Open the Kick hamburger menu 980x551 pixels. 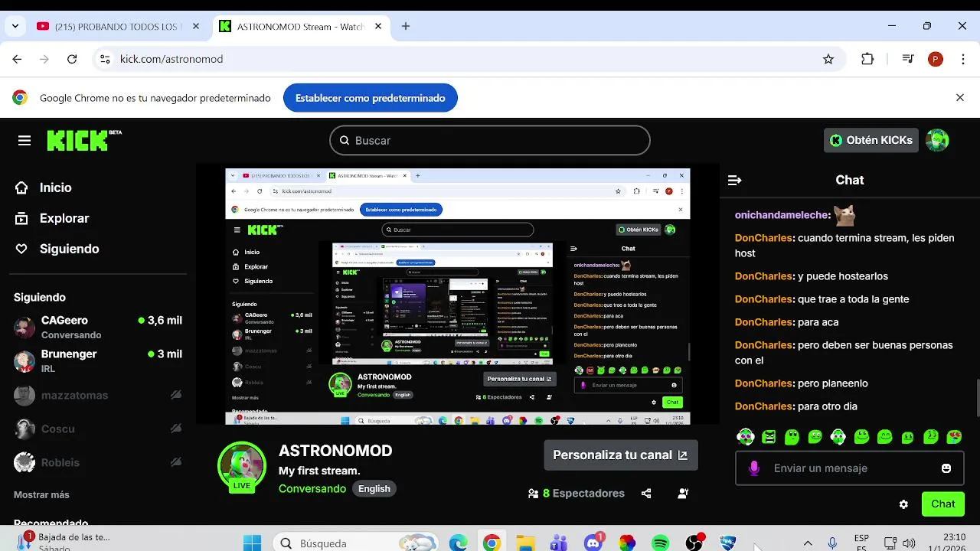24,141
